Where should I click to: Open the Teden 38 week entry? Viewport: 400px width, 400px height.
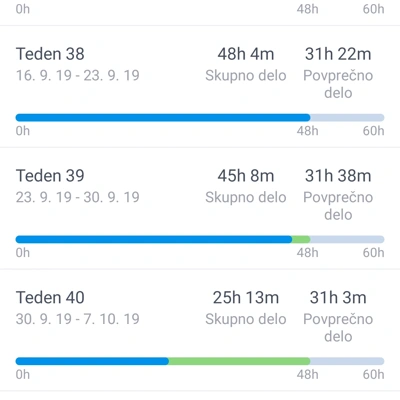point(200,86)
